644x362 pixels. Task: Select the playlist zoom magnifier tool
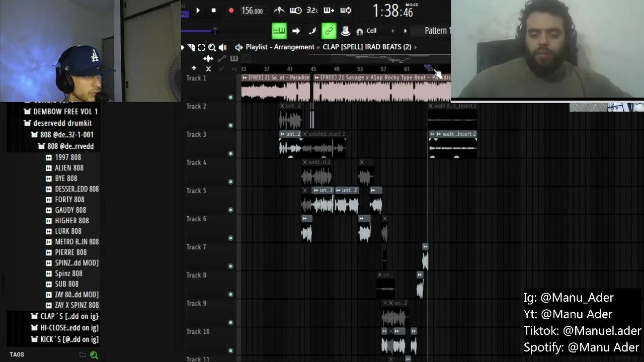click(212, 47)
